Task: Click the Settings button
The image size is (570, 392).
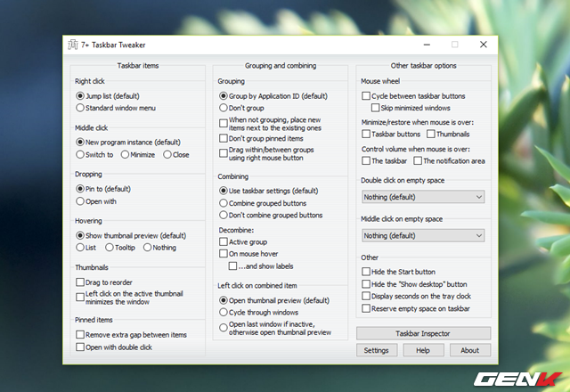Action: pos(377,350)
